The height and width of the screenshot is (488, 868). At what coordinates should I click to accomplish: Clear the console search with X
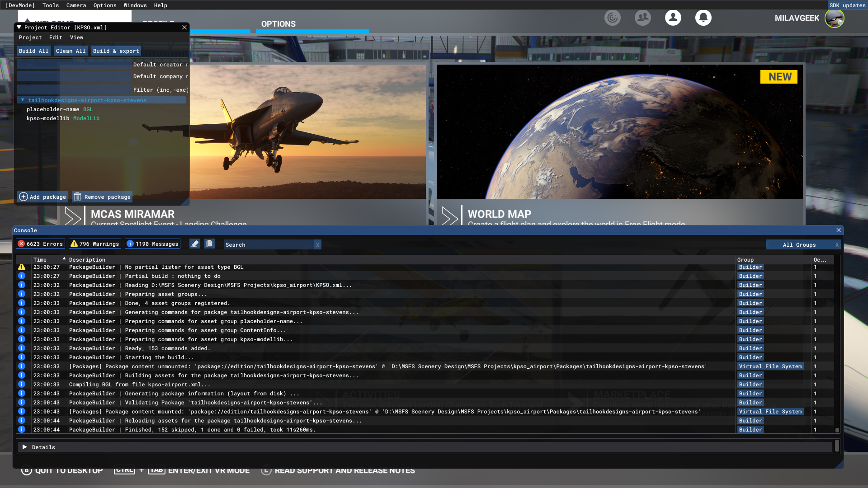318,245
